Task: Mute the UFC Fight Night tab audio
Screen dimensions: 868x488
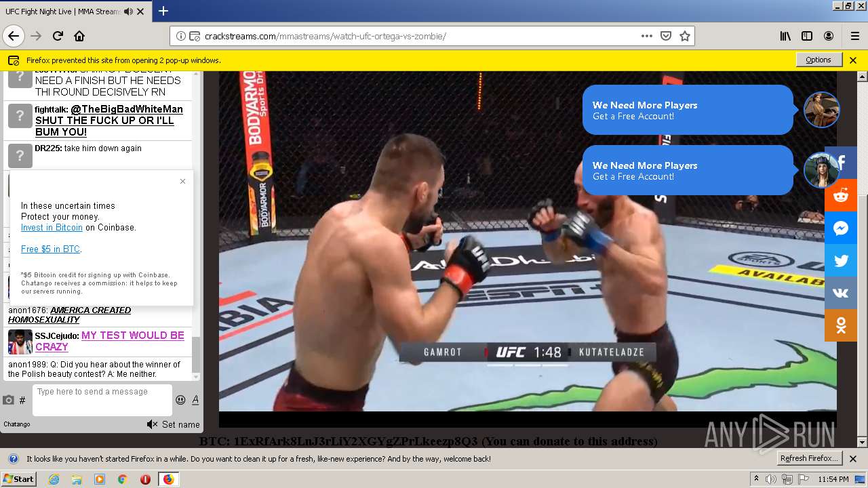Action: pos(129,12)
